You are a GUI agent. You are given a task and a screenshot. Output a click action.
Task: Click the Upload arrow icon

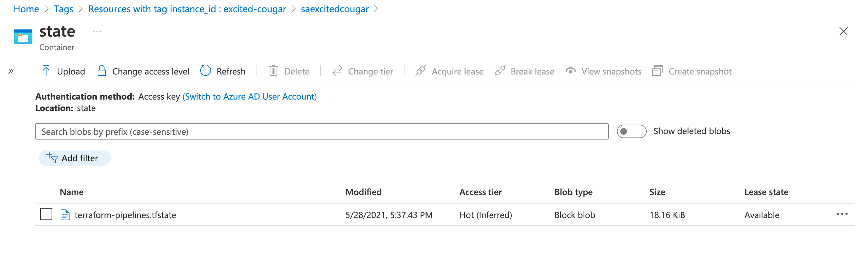[46, 71]
